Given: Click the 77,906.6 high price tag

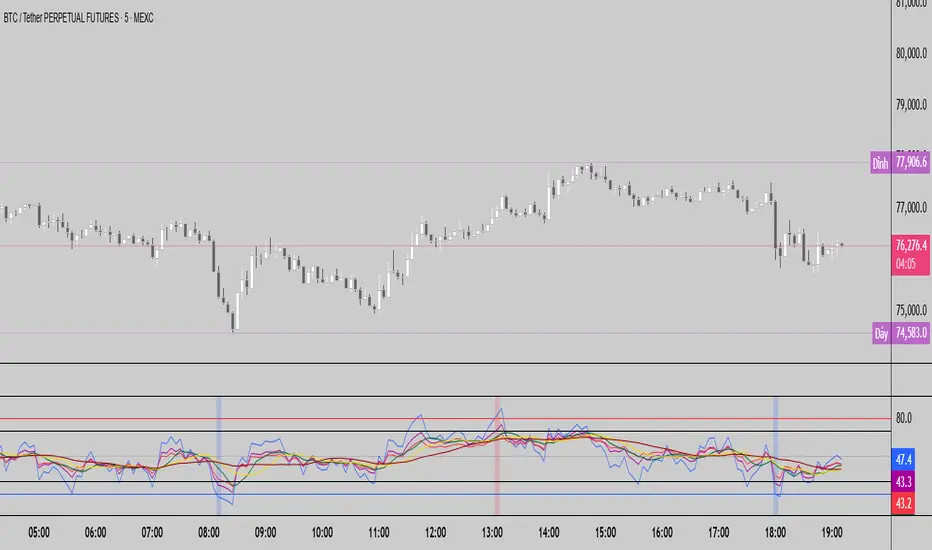Looking at the screenshot, I should tap(911, 162).
